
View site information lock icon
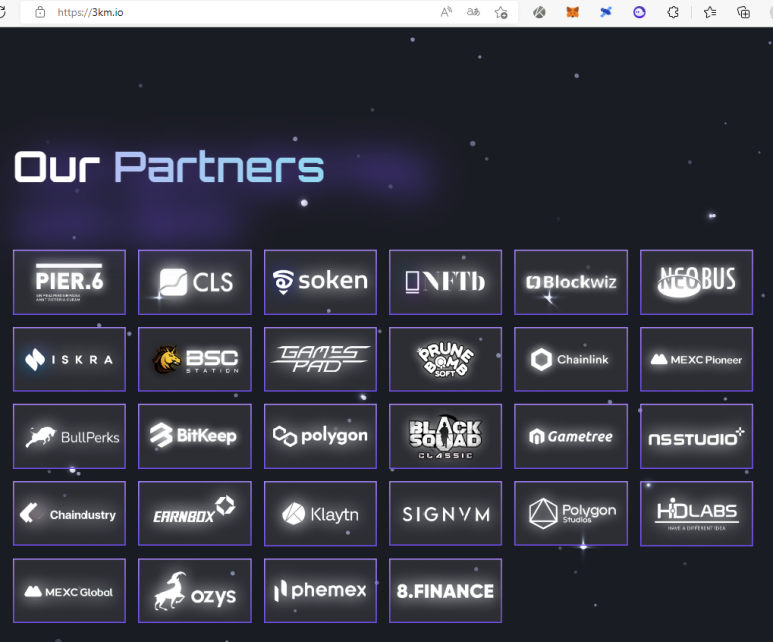pyautogui.click(x=40, y=12)
